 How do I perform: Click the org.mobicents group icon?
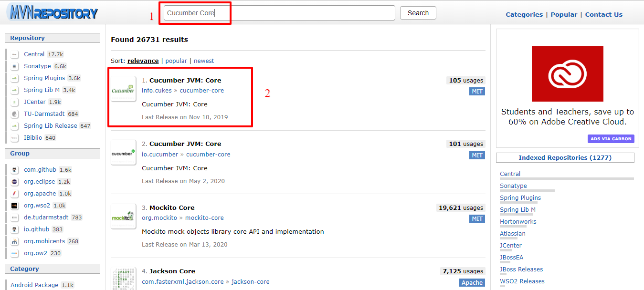[15, 241]
